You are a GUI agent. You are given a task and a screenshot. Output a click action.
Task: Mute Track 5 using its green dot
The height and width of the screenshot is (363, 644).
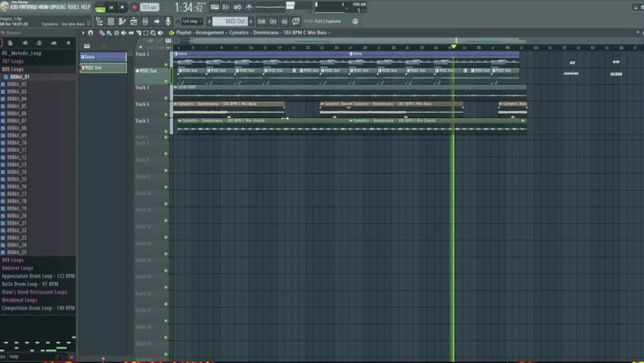pyautogui.click(x=166, y=131)
